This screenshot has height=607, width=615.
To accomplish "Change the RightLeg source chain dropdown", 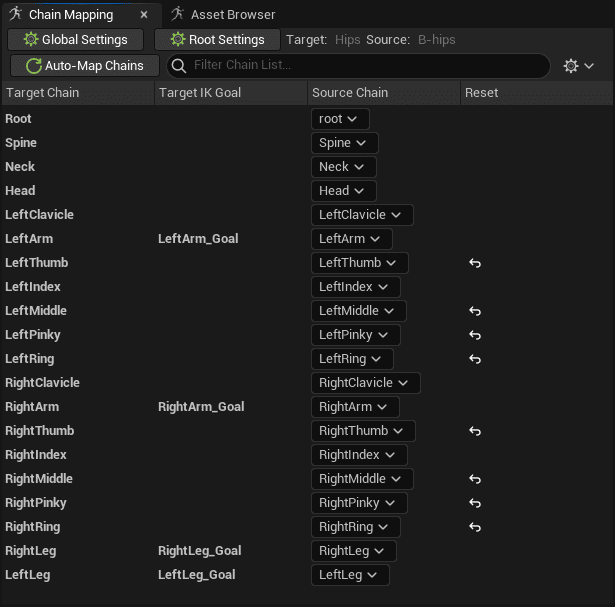I will [x=353, y=551].
